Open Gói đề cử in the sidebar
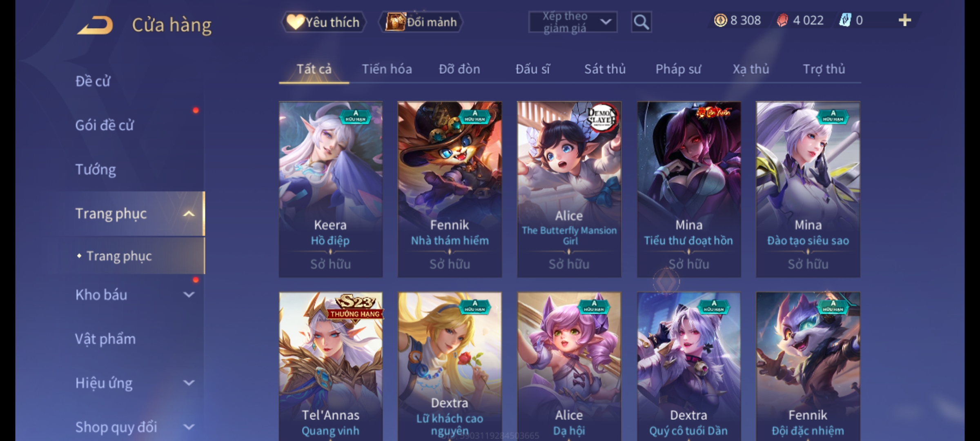The width and height of the screenshot is (980, 441). [104, 125]
